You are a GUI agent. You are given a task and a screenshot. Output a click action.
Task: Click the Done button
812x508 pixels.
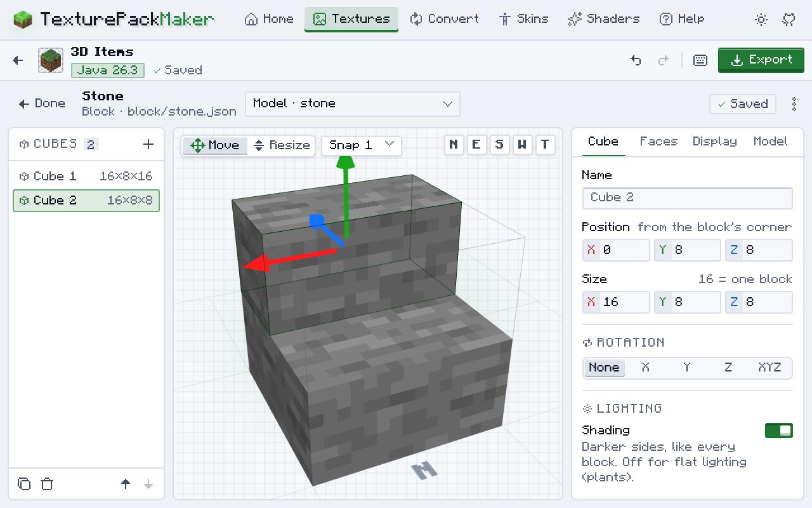(x=42, y=104)
